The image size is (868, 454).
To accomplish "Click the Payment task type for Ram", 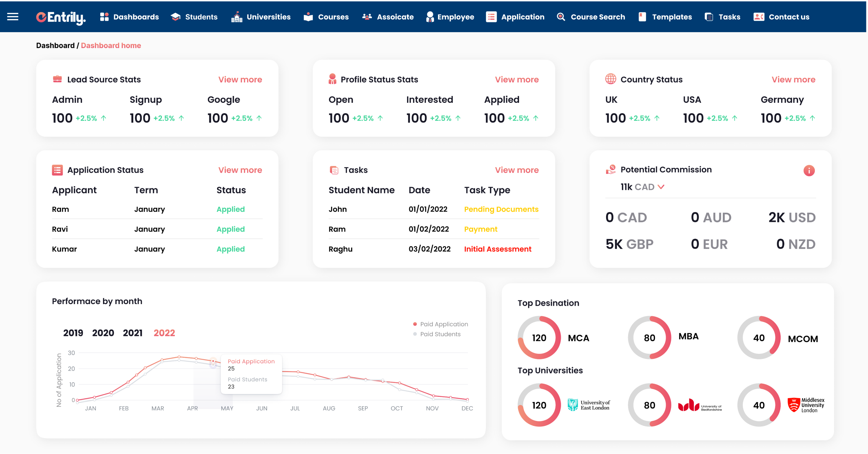I will tap(480, 229).
